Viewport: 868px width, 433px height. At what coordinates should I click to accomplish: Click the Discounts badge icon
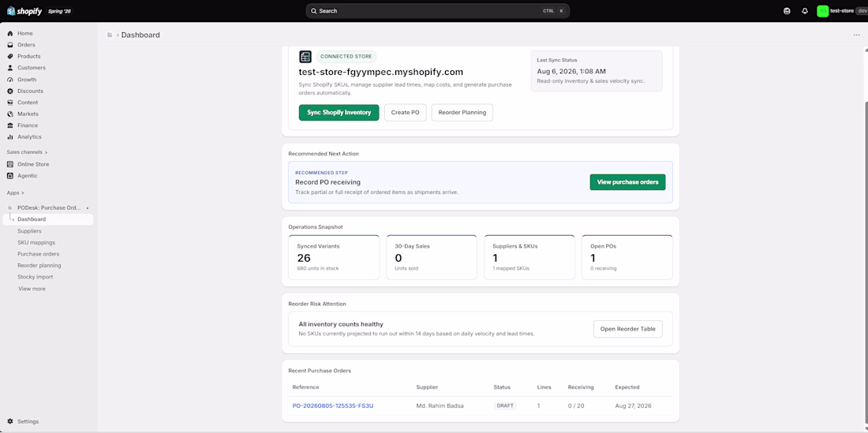coord(10,91)
